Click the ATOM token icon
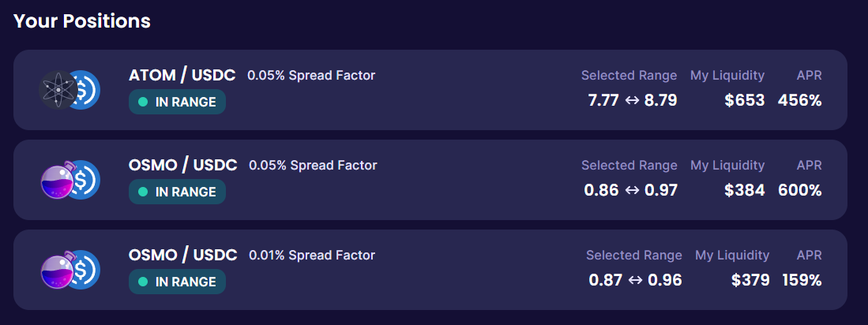Screen dimensions: 868x325 (x=54, y=90)
